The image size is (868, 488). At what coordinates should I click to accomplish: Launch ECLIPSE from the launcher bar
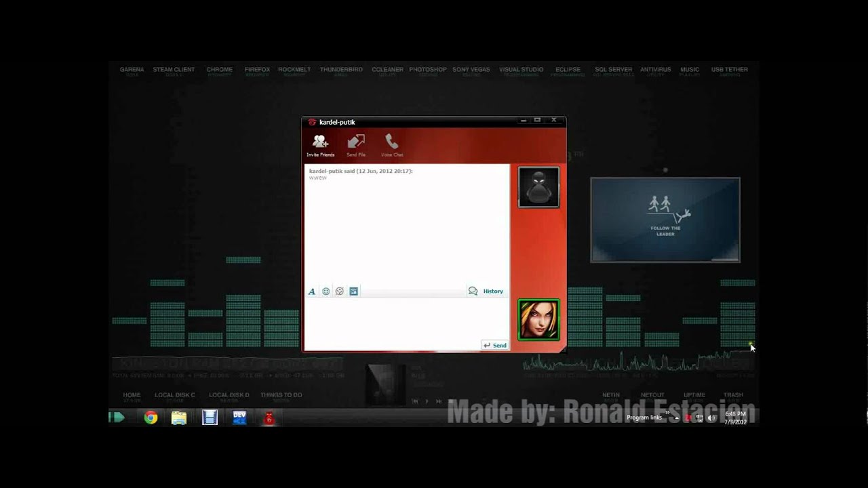(568, 70)
